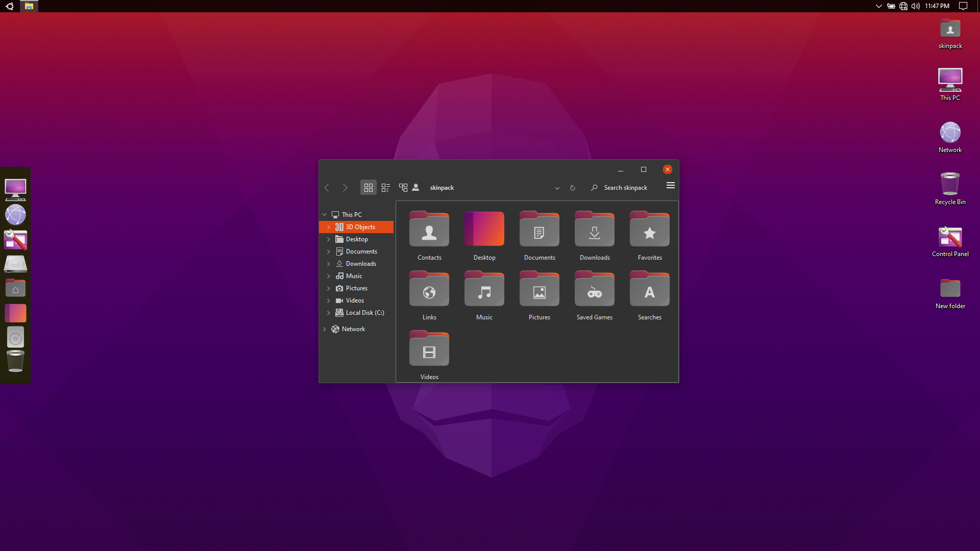This screenshot has height=551, width=980.
Task: Select Downloads in the navigation pane
Action: pyautogui.click(x=360, y=264)
